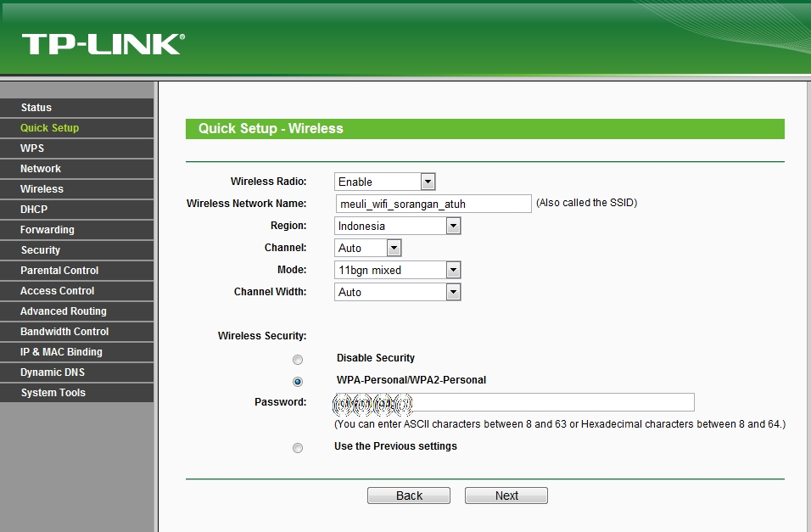The width and height of the screenshot is (811, 532).
Task: Go to Network settings
Action: point(76,169)
